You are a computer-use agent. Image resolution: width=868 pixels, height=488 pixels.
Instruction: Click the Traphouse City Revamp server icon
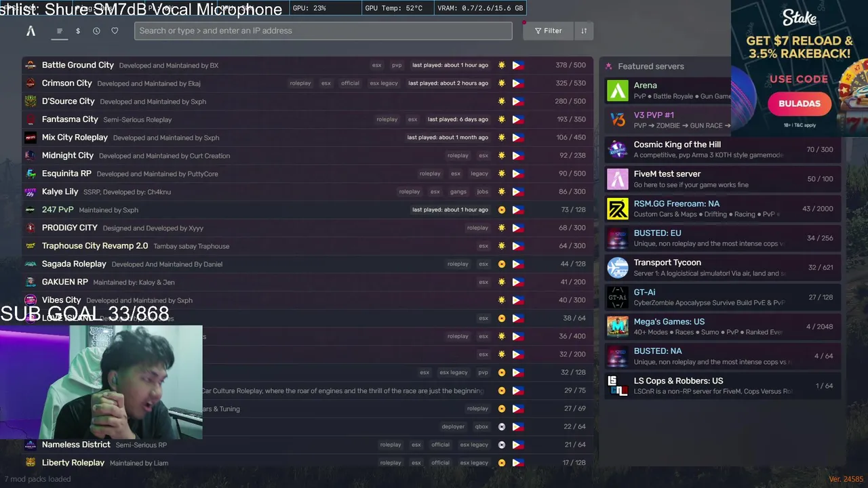(31, 246)
